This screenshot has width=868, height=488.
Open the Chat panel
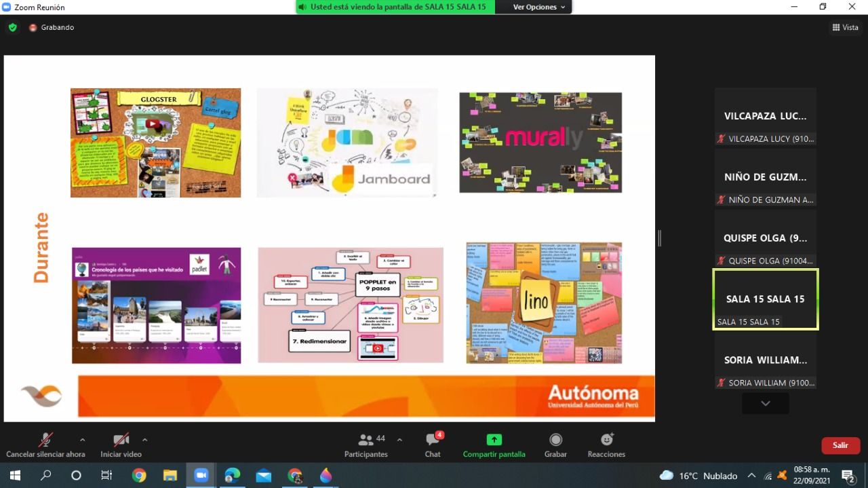(433, 445)
